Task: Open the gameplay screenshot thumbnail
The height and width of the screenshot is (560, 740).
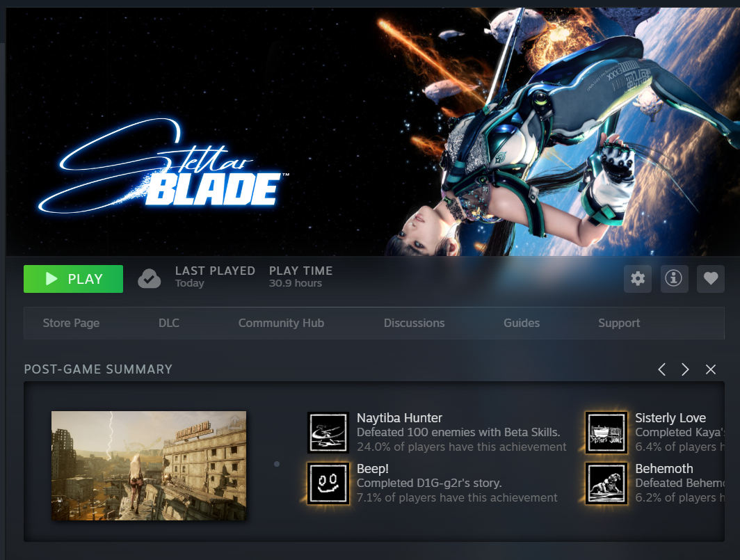Action: pyautogui.click(x=149, y=465)
